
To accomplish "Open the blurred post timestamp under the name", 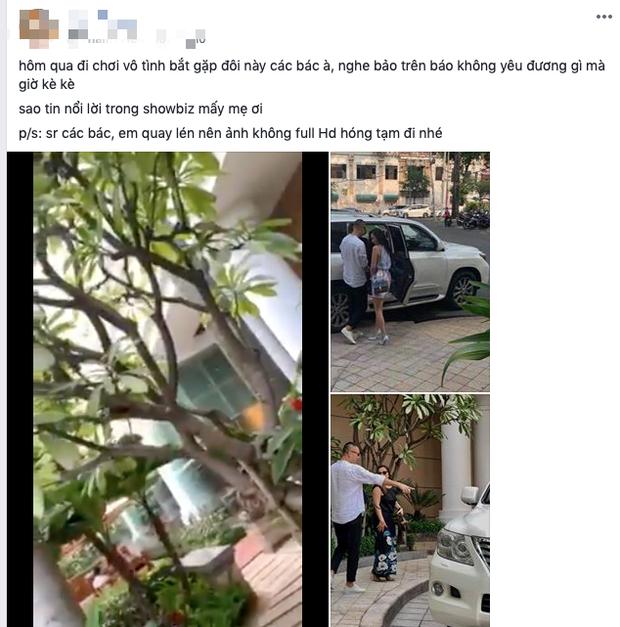I will coord(181,38).
